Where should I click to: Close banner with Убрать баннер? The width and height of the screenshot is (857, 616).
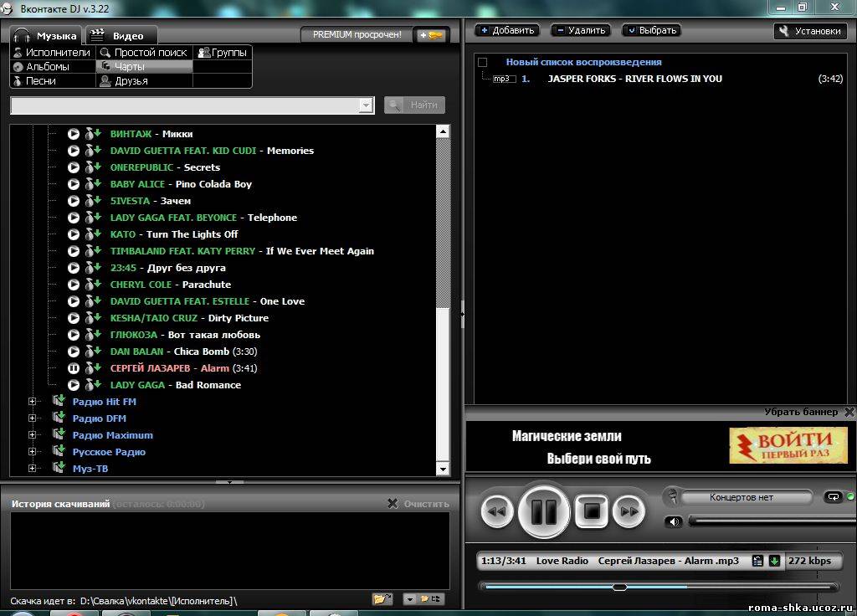(808, 412)
